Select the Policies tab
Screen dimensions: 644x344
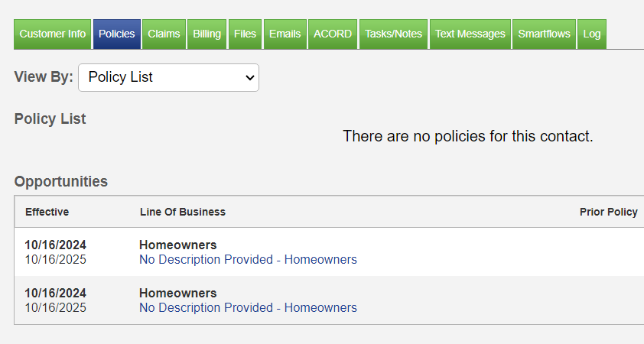coord(117,34)
